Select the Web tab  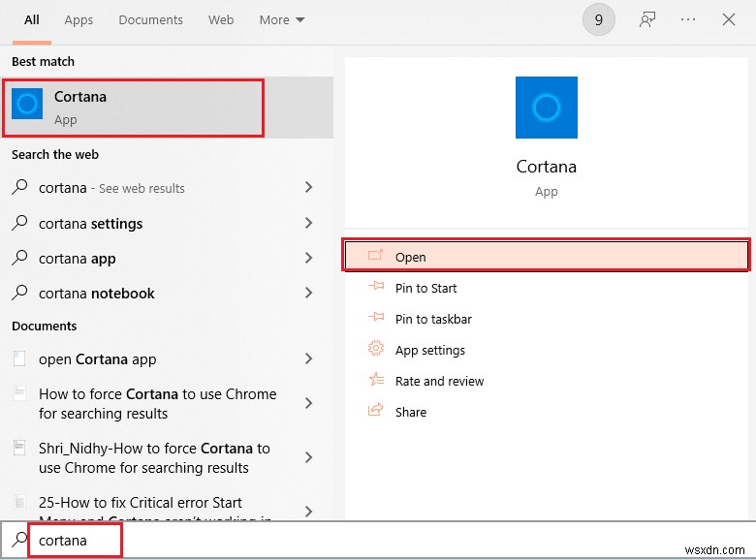coord(221,19)
